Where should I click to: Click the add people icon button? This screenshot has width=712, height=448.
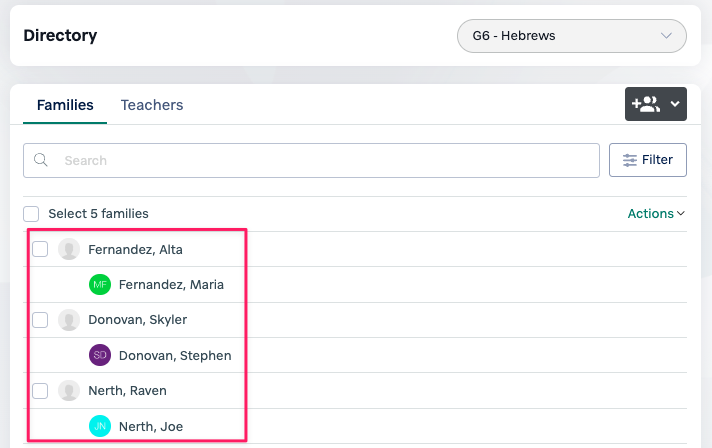pos(645,104)
